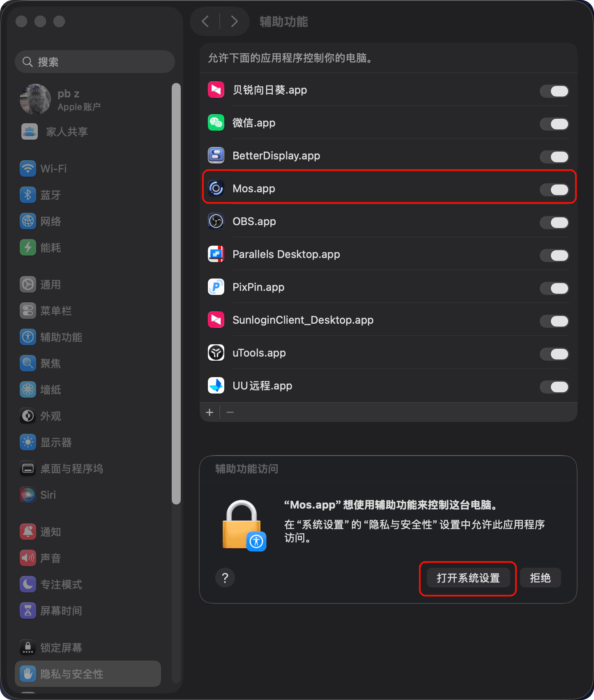The width and height of the screenshot is (594, 700).
Task: Add an app with the plus button
Action: point(210,412)
